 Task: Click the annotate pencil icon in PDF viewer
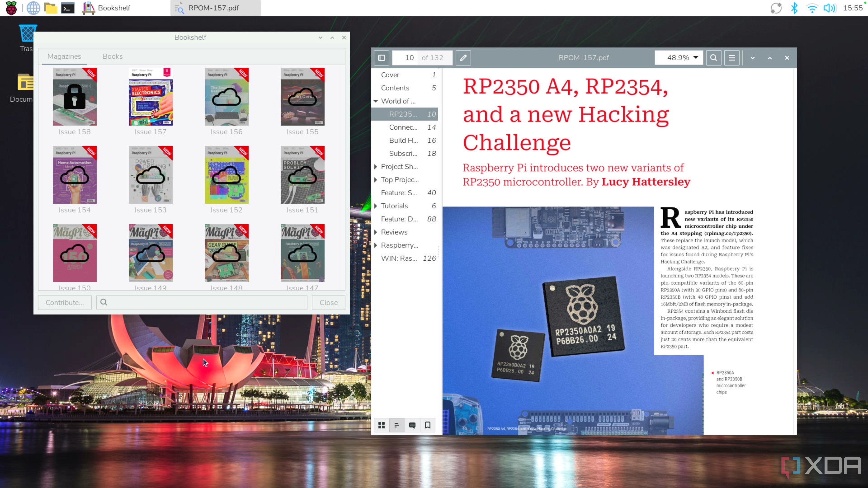pyautogui.click(x=463, y=58)
